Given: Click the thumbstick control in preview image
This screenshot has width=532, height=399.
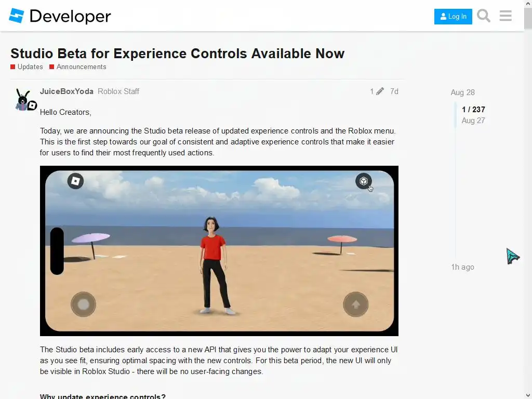Looking at the screenshot, I should tap(83, 304).
